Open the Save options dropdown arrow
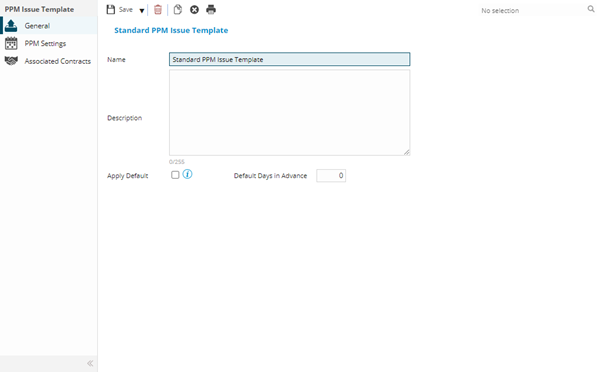 (x=142, y=11)
